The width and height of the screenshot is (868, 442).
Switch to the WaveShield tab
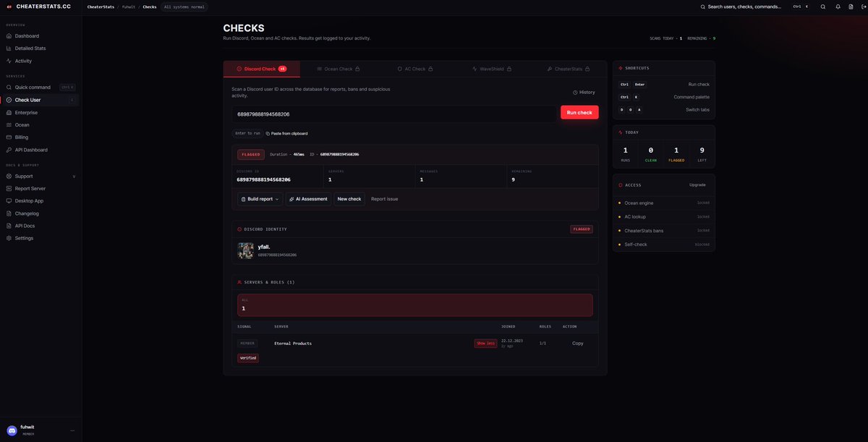point(492,69)
